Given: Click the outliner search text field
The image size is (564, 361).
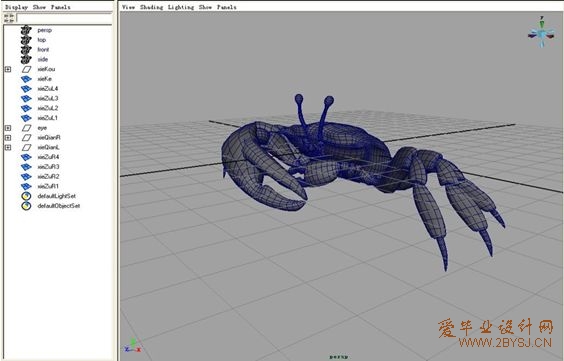Looking at the screenshot, I should coord(64,18).
